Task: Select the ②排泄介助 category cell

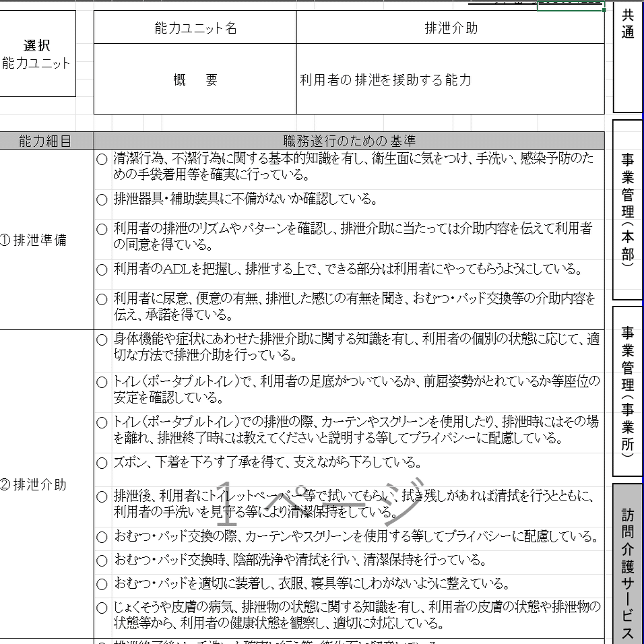Action: pos(46,484)
